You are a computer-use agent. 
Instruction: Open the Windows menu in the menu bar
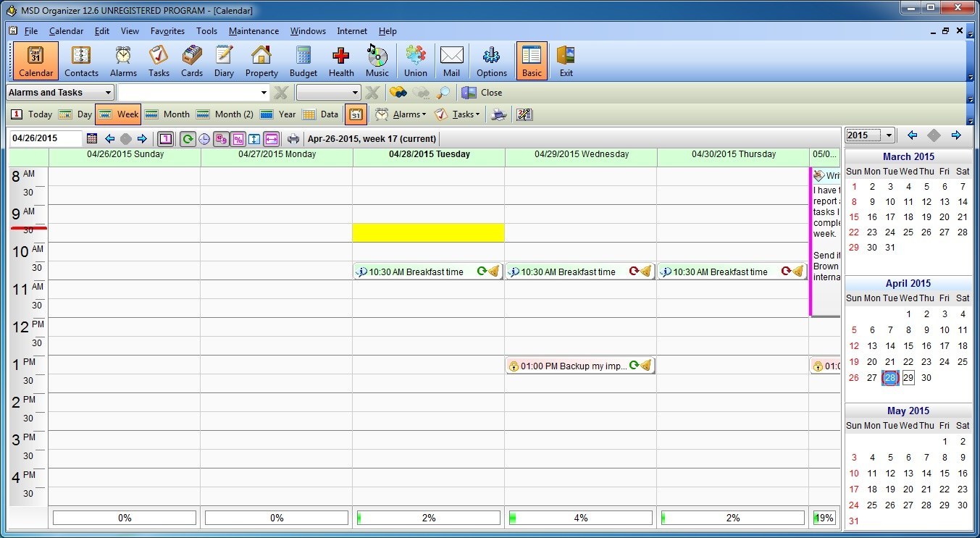coord(308,31)
